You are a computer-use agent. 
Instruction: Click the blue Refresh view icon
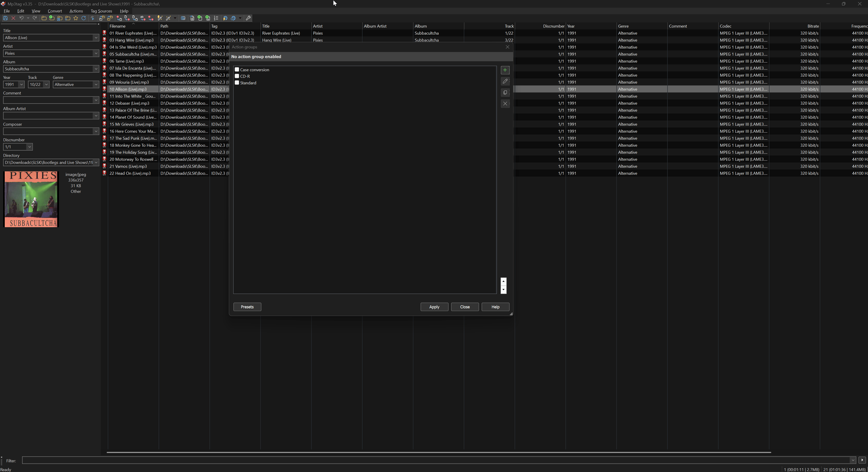click(84, 18)
